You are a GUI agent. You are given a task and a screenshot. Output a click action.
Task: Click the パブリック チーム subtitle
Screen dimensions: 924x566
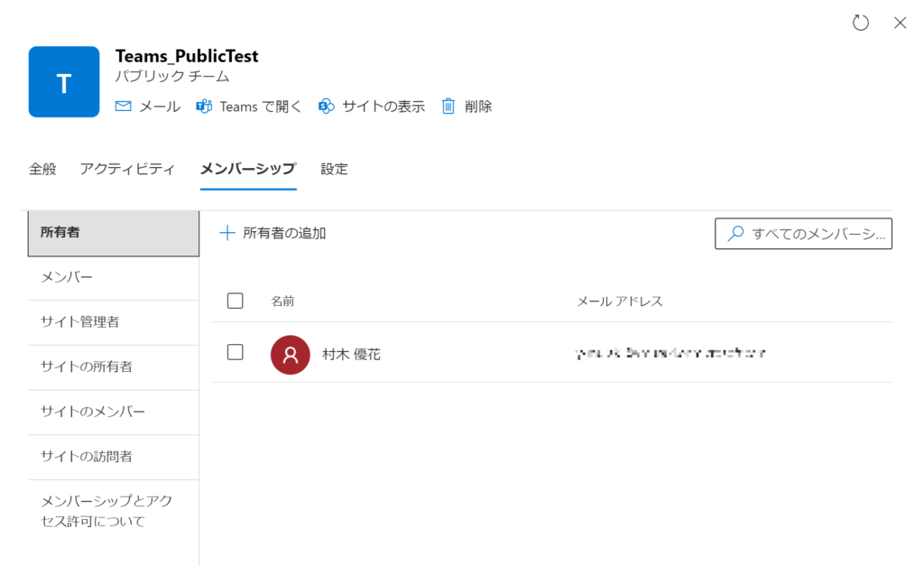[172, 77]
